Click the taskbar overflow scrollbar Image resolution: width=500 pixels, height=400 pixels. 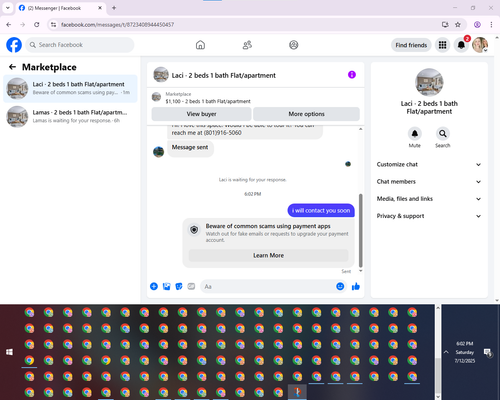pyautogui.click(x=438, y=377)
